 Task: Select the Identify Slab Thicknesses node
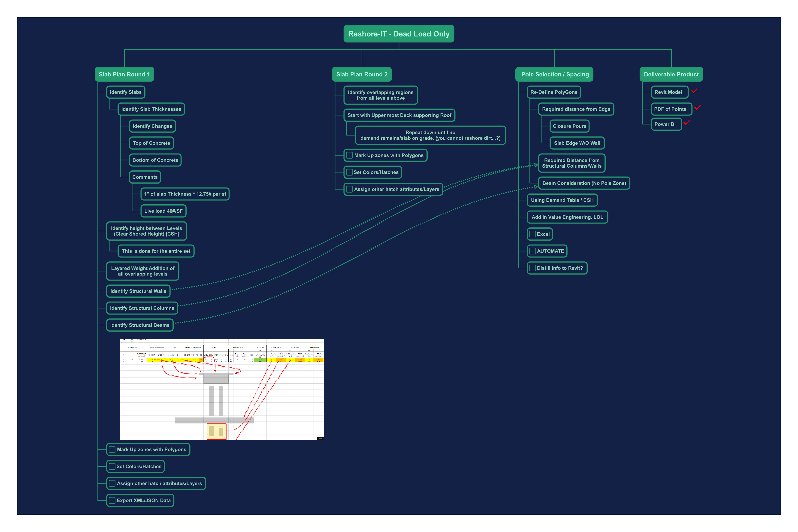(x=151, y=109)
